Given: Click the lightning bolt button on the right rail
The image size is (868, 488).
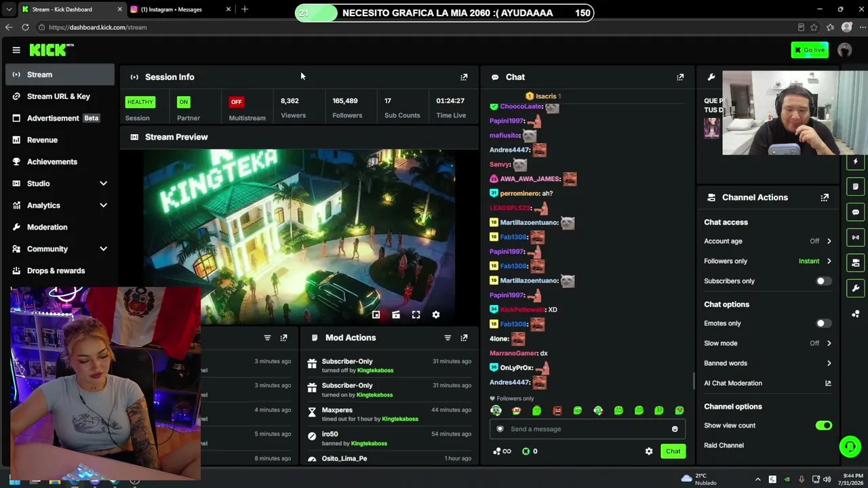Looking at the screenshot, I should tap(856, 161).
